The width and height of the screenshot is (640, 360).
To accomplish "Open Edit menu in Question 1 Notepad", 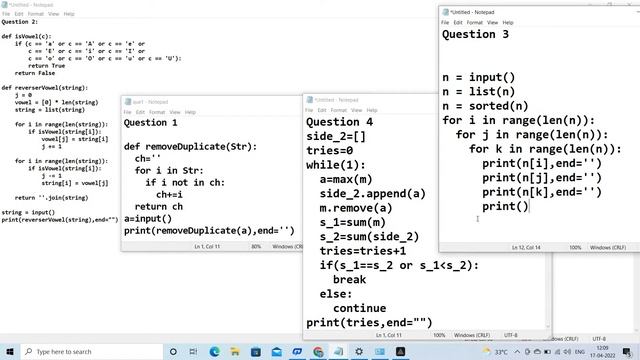I will pyautogui.click(x=140, y=112).
